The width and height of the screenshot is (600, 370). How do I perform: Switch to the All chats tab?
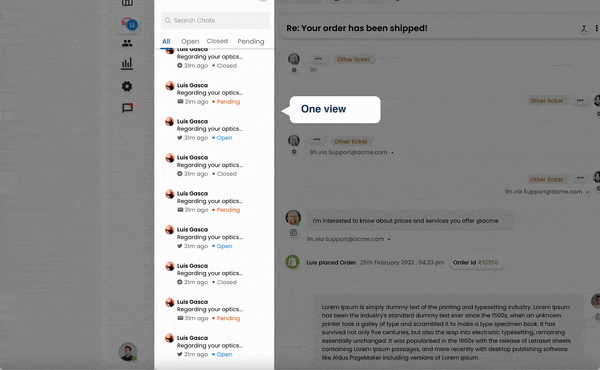click(166, 41)
